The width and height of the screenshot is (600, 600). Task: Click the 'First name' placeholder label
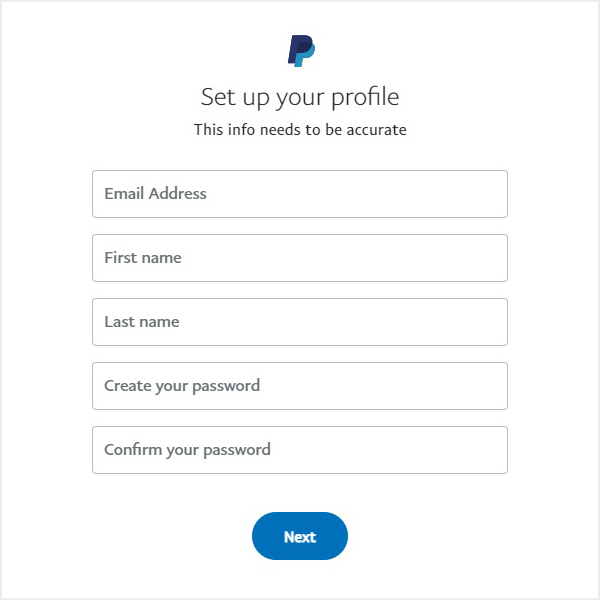143,258
